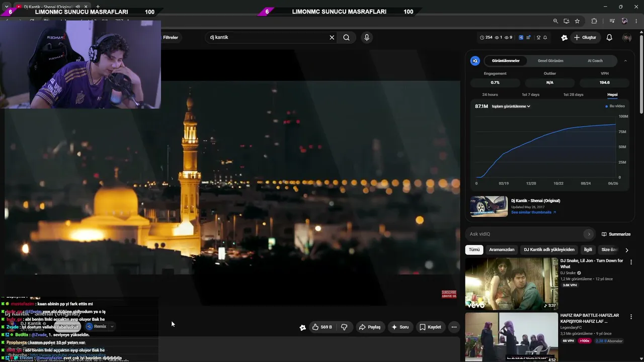Open the See similar thumbnails link
This screenshot has width=644, height=362.
coord(533,212)
